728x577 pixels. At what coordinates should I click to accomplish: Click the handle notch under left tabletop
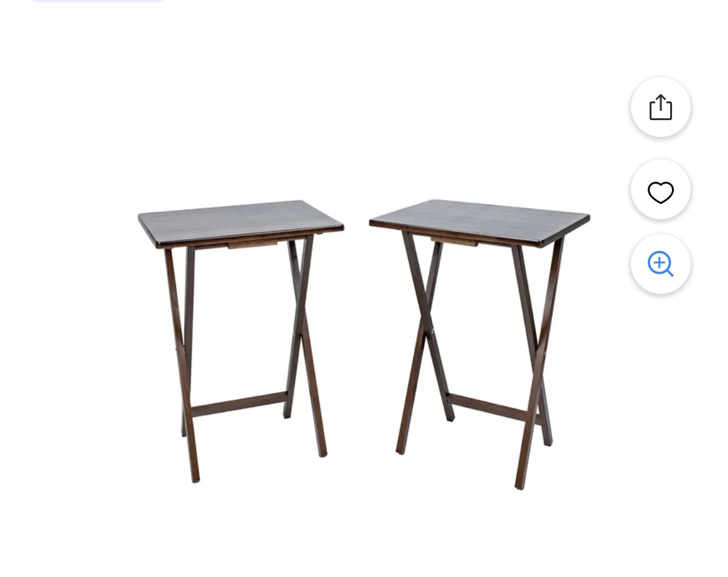(253, 245)
